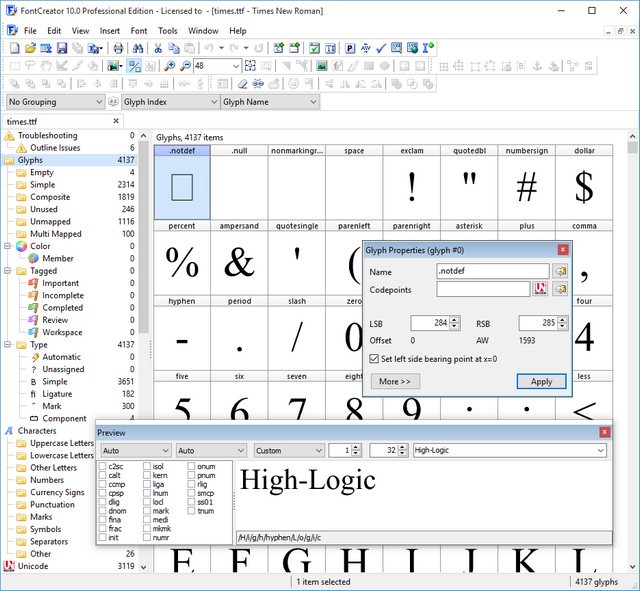Click the Unicode icon next to Codepoints field
The image size is (640, 591).
point(541,289)
